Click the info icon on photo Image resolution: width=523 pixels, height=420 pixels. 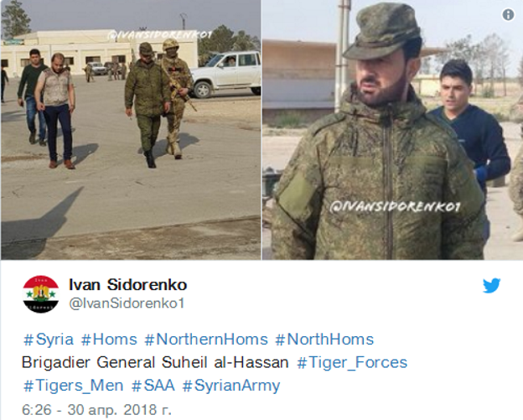point(508,15)
